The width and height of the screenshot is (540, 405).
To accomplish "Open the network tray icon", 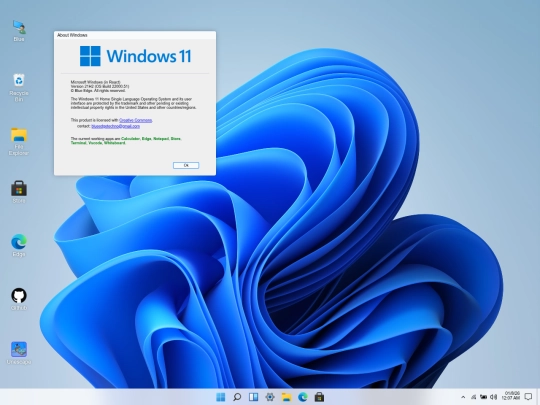I will coord(474,397).
